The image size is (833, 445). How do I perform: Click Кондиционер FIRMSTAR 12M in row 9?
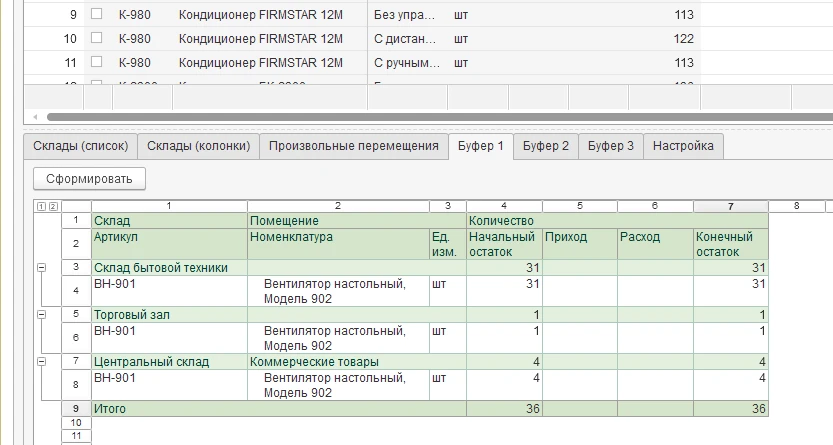[261, 15]
